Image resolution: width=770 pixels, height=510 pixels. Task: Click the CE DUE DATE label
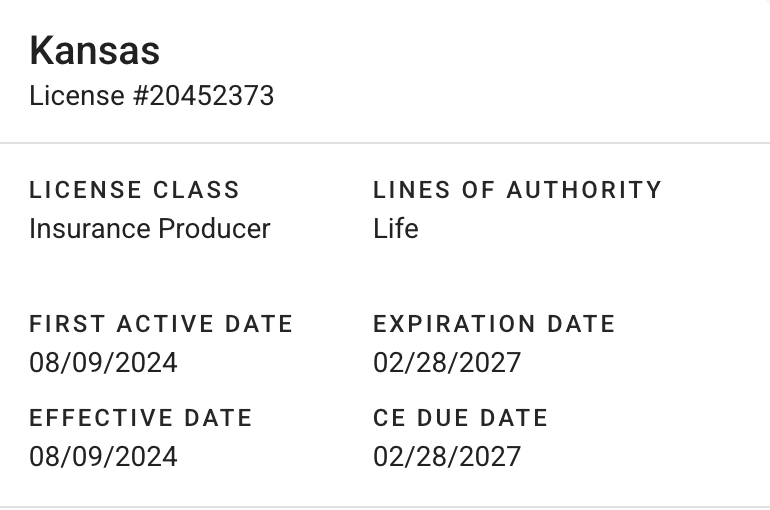click(460, 418)
